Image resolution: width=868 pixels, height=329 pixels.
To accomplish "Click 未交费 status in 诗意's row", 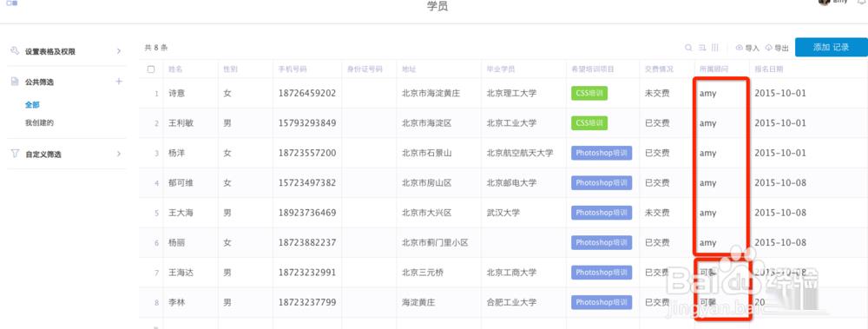I will [657, 93].
